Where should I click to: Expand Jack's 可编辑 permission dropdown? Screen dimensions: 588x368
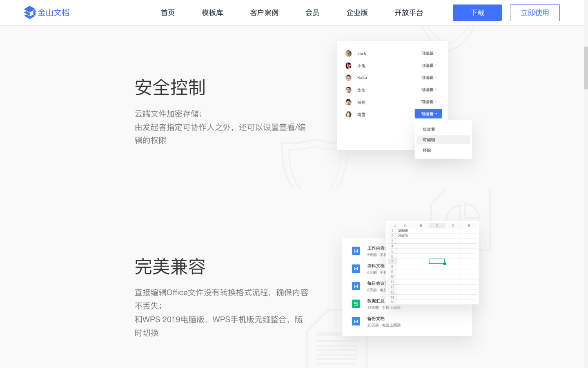[428, 53]
